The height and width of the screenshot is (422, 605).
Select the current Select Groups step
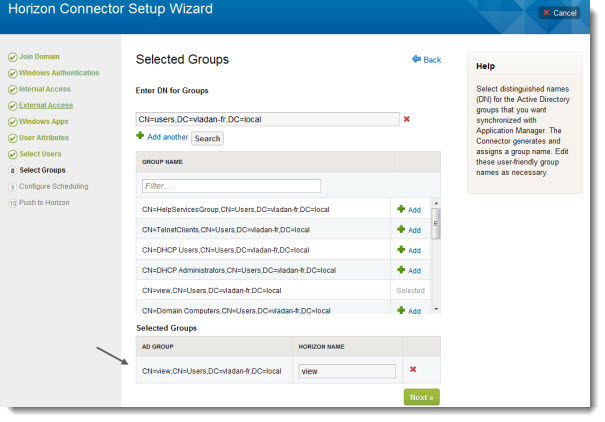42,170
